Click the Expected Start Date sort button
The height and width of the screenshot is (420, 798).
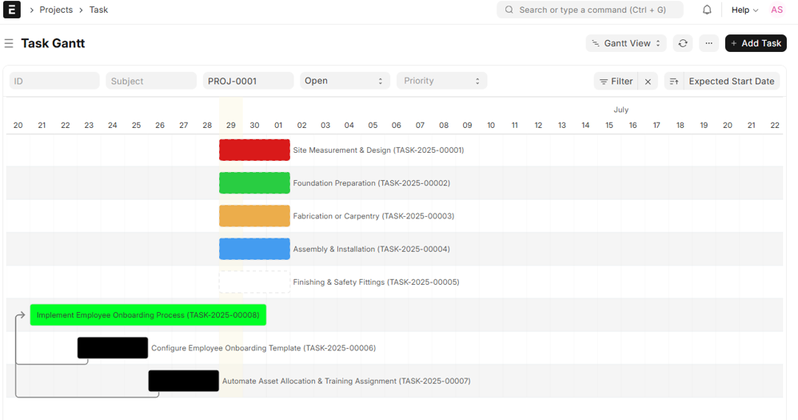731,81
